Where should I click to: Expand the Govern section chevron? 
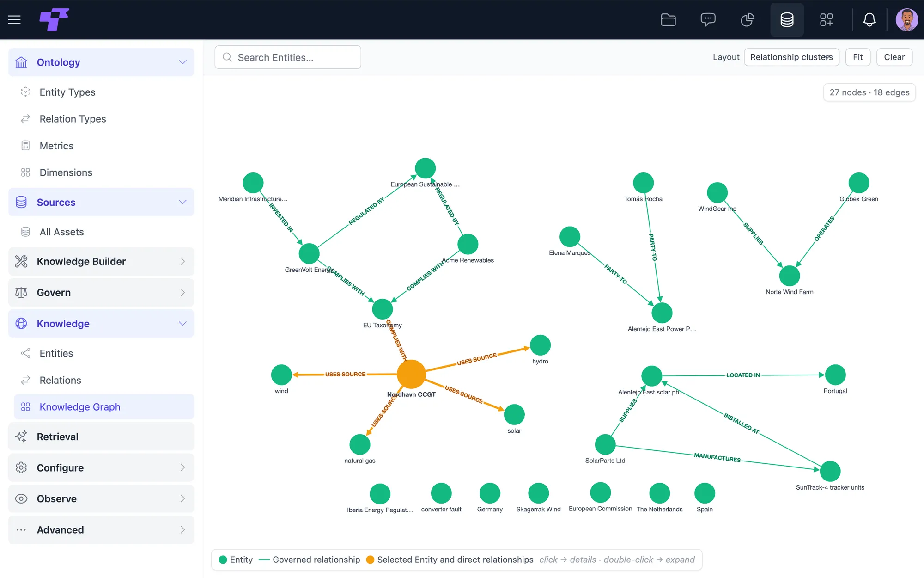click(x=182, y=292)
